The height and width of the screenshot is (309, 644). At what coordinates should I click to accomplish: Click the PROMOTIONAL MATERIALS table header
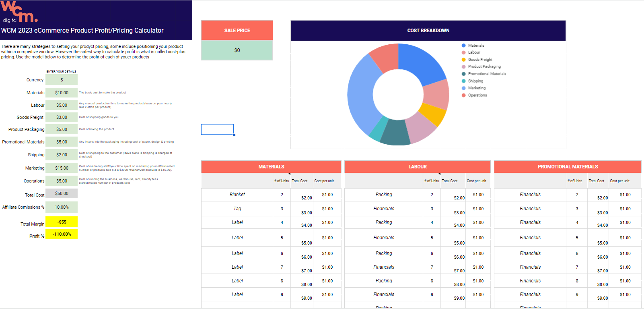click(x=568, y=167)
